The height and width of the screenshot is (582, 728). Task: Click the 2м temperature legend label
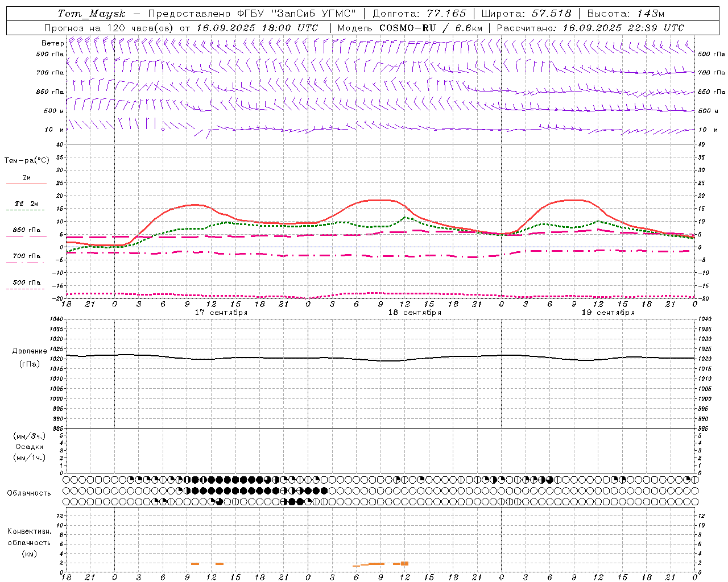[27, 177]
